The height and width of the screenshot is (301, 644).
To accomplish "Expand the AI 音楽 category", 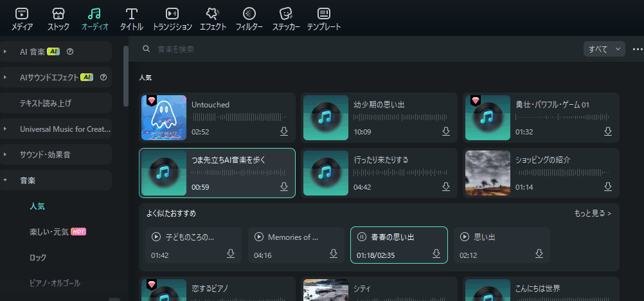I will coord(5,51).
